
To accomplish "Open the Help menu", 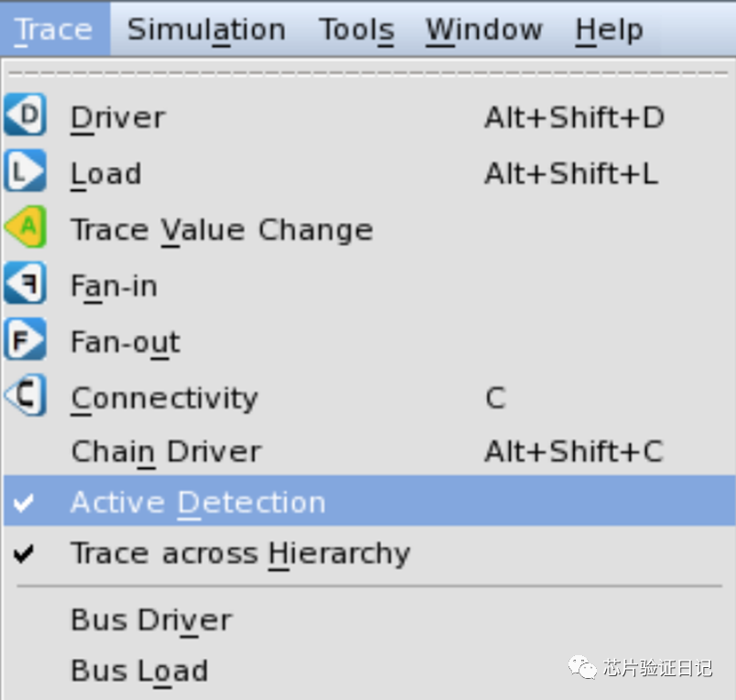I will 609,29.
